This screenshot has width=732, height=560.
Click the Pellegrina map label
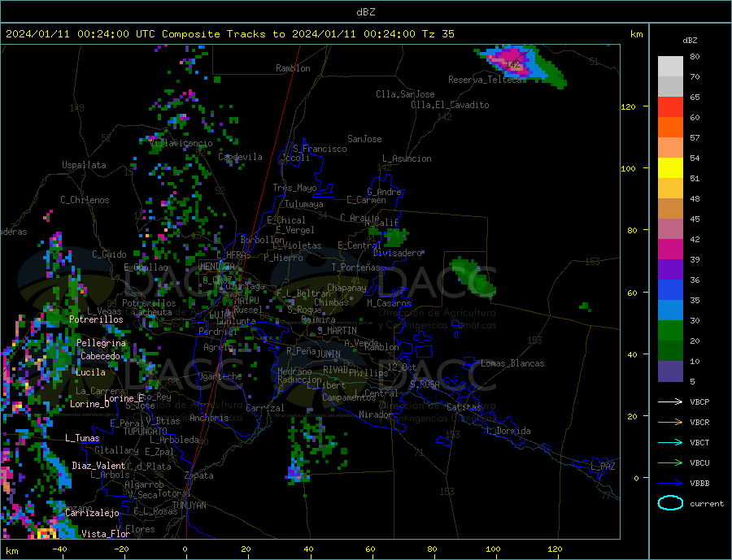[102, 342]
